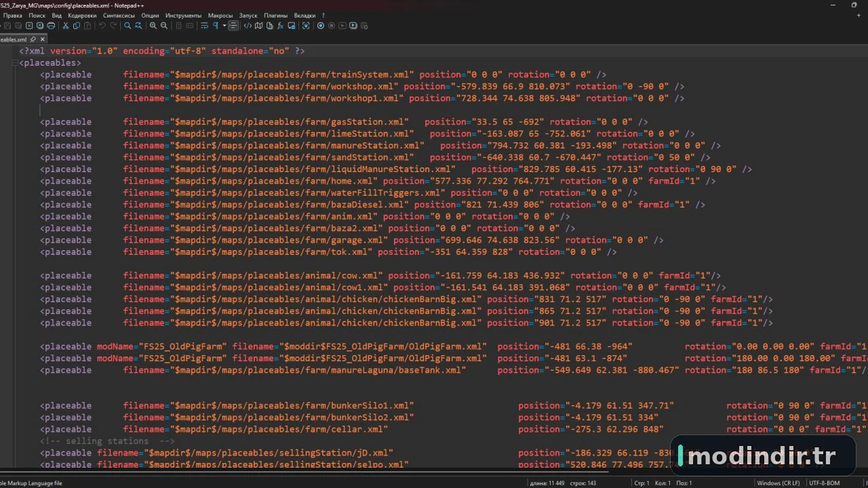Click the selling stations comment line

pos(107,441)
